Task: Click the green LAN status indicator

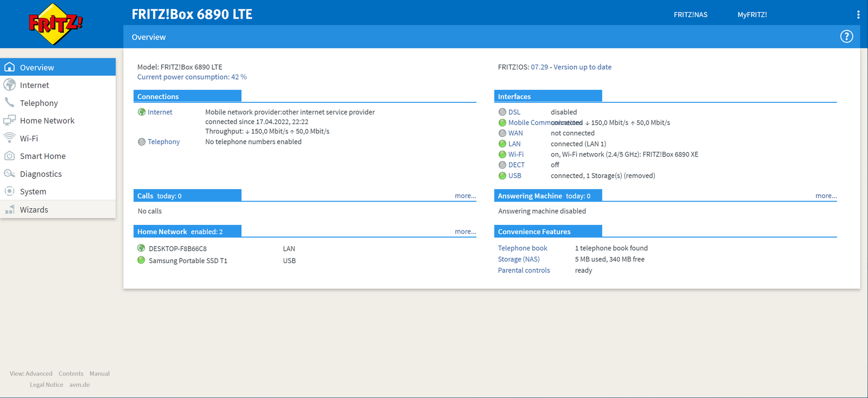Action: pyautogui.click(x=502, y=144)
